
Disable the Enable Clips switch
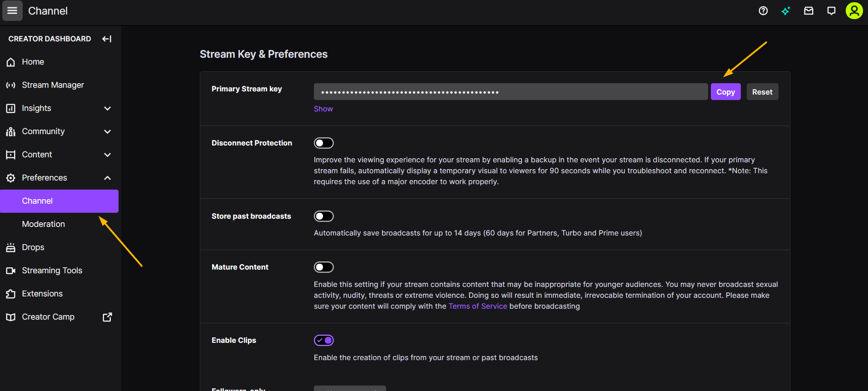(x=324, y=340)
